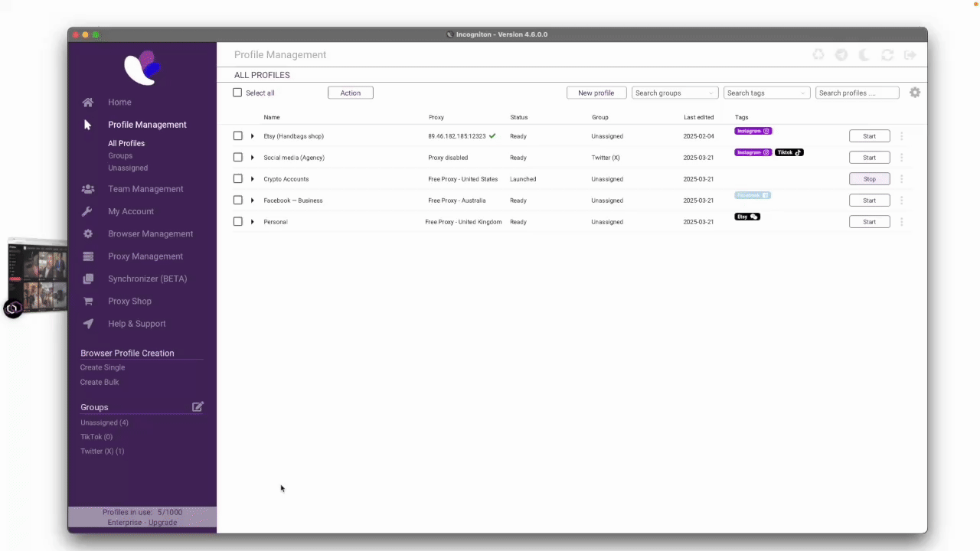This screenshot has width=980, height=551.
Task: Tick the Select all checkbox
Action: (x=237, y=93)
